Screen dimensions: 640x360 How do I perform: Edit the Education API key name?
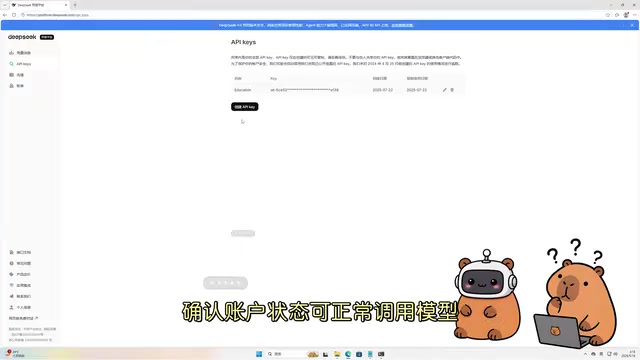click(x=444, y=90)
